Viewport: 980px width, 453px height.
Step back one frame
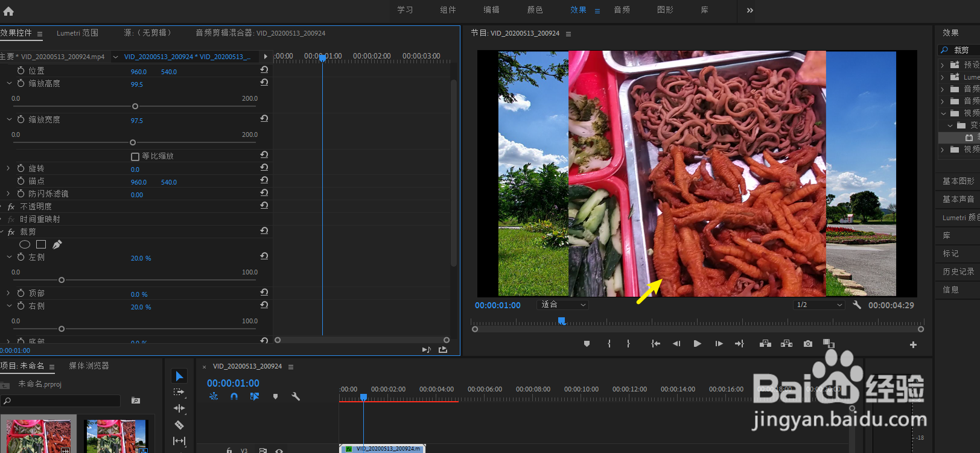coord(676,344)
